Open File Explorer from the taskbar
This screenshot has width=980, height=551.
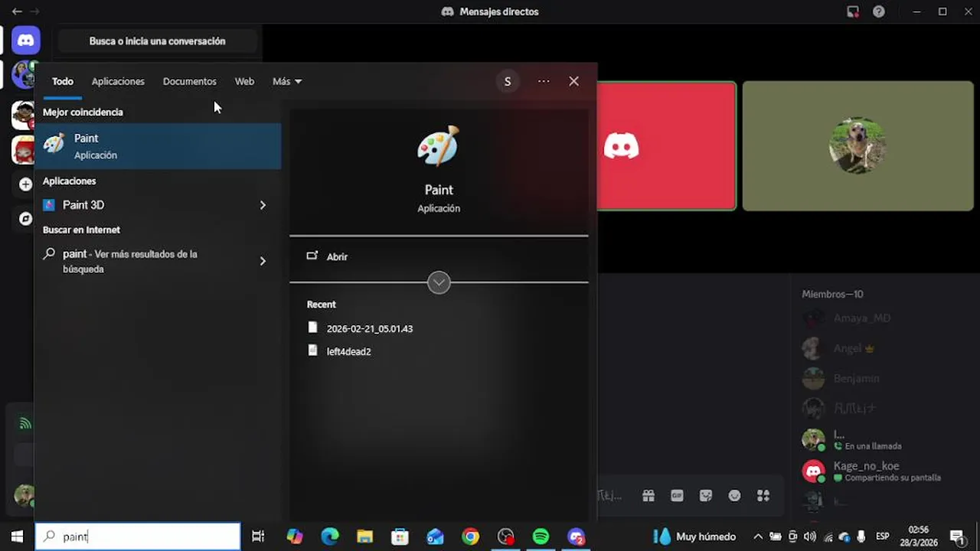click(364, 536)
